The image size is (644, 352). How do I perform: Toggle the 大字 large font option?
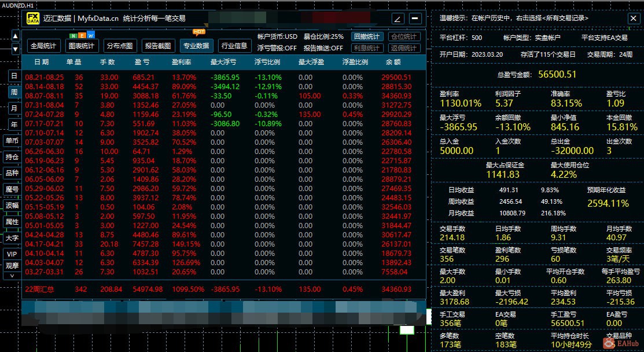pos(12,238)
